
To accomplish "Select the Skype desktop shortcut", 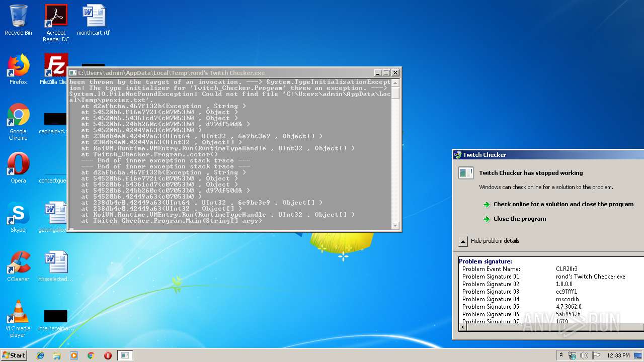I will (x=18, y=217).
